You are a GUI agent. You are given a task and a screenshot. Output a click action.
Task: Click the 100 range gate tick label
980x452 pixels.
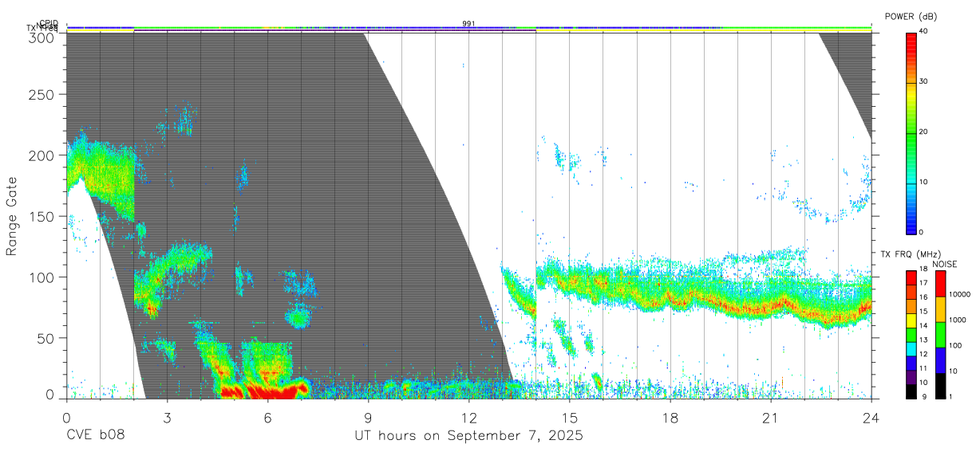coord(42,277)
